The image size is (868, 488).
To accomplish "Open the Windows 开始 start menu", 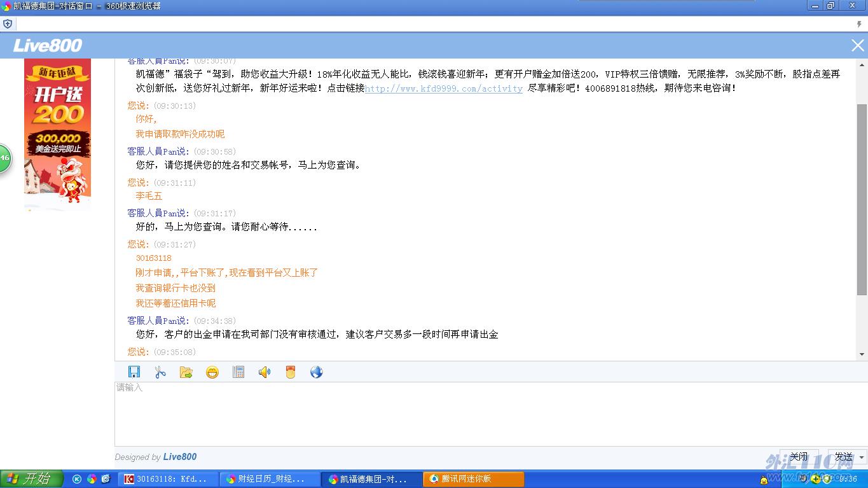I will (32, 479).
